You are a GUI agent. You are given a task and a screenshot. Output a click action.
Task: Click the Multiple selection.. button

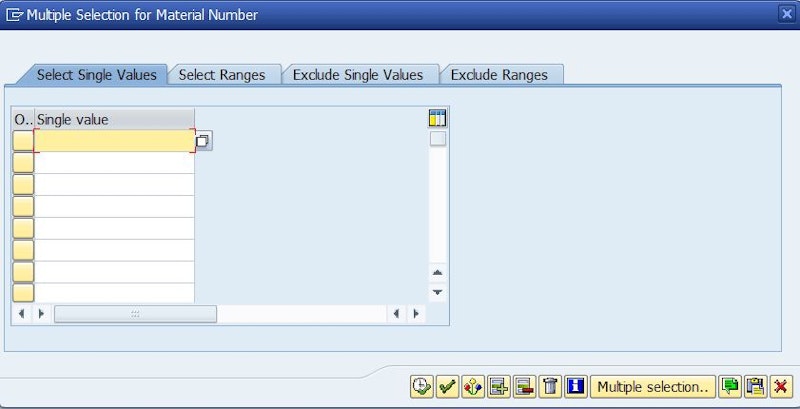tap(653, 386)
